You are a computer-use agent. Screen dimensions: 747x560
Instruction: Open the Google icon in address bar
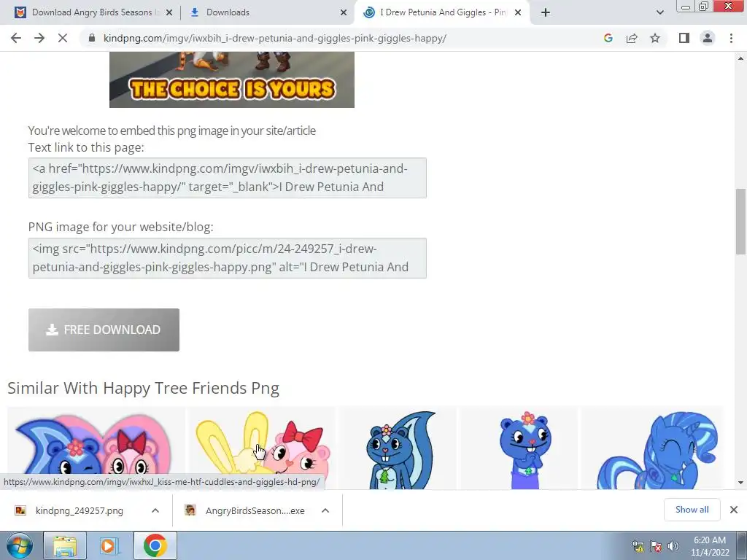pos(608,38)
